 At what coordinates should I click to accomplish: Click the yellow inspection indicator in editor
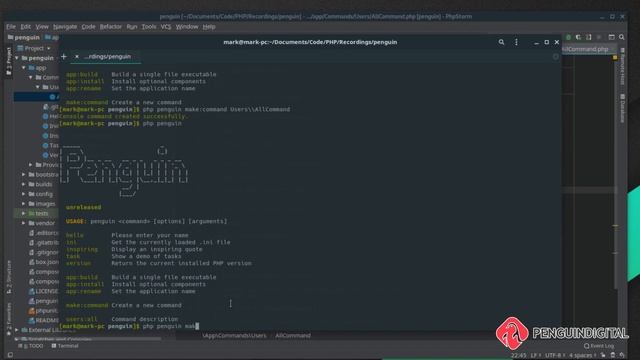(615, 58)
